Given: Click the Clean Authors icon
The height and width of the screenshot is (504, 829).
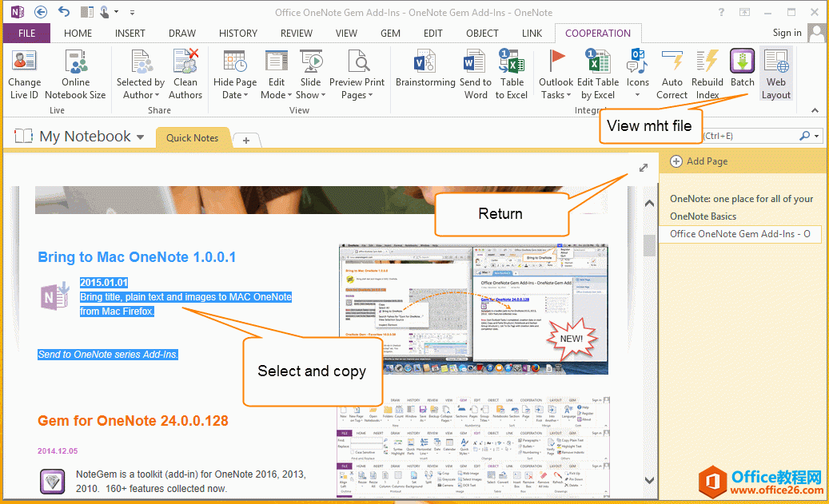Looking at the screenshot, I should coord(185,62).
